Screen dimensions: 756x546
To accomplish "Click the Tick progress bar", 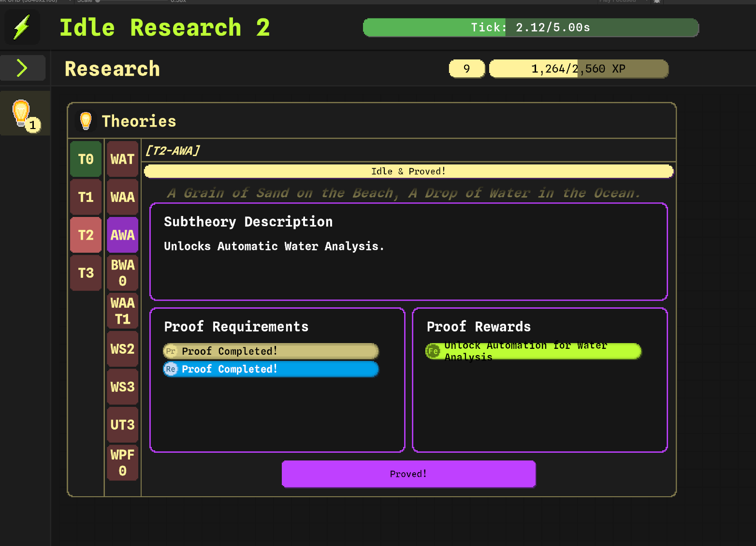I will point(531,28).
